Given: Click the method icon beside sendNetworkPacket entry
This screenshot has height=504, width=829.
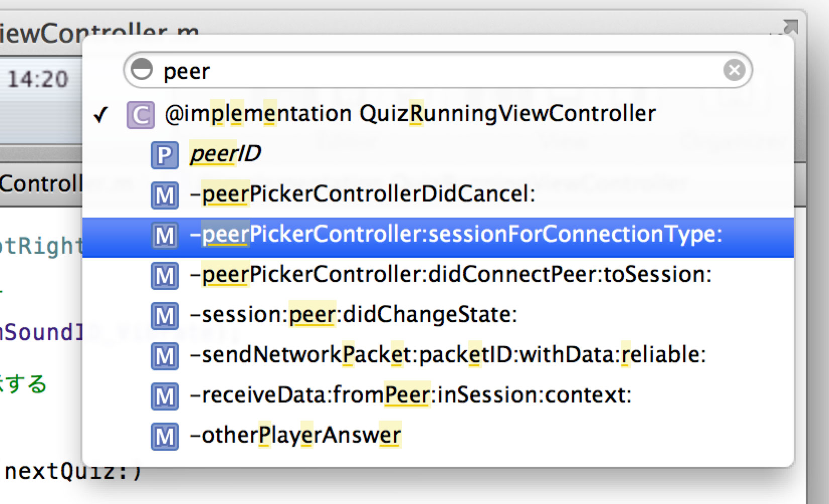Looking at the screenshot, I should (x=164, y=356).
